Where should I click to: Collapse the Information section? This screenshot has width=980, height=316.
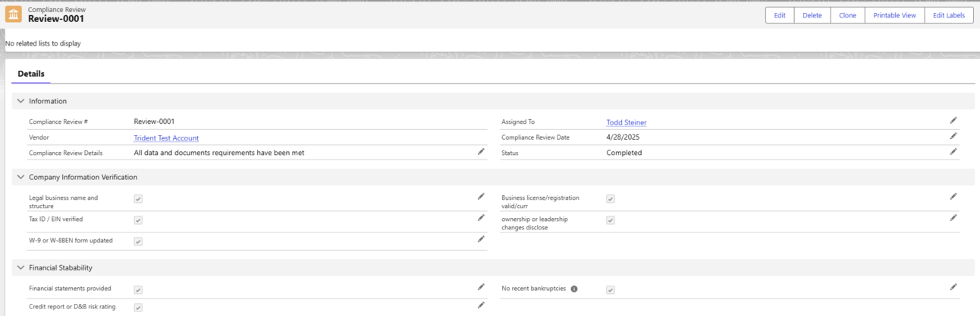20,101
